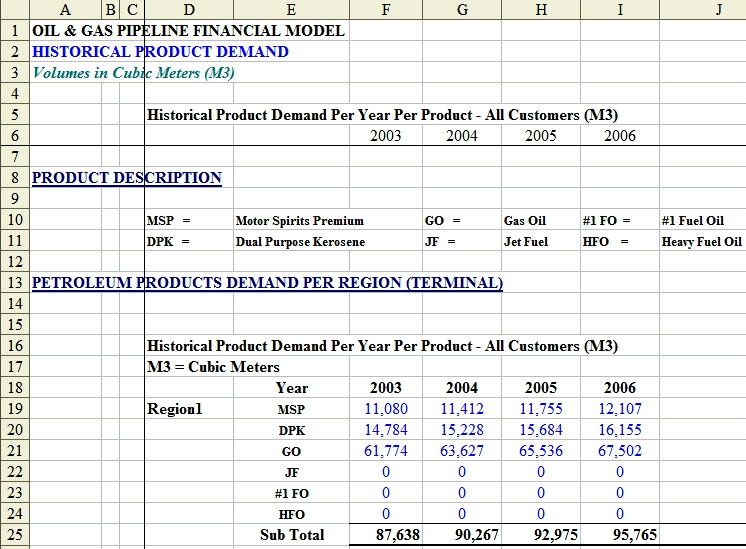Image resolution: width=746 pixels, height=549 pixels.
Task: Click the bold 2004 header in row 18
Action: pyautogui.click(x=462, y=388)
